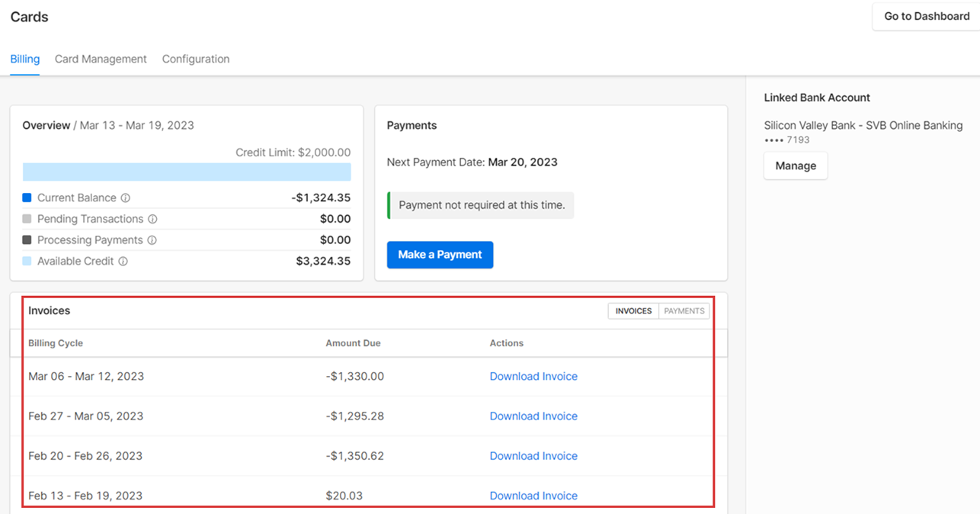Download invoice for Mar 06 - Mar 12, 2023
Image resolution: width=980 pixels, height=514 pixels.
pyautogui.click(x=533, y=376)
